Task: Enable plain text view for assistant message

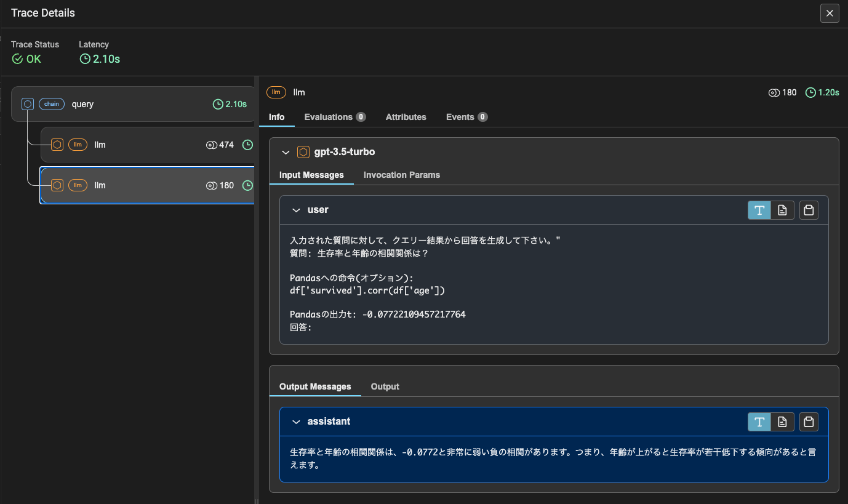Action: click(759, 422)
